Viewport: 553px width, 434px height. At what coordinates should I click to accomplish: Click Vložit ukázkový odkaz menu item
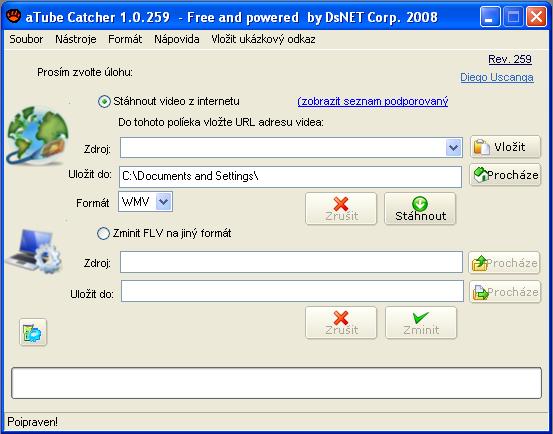pyautogui.click(x=263, y=39)
